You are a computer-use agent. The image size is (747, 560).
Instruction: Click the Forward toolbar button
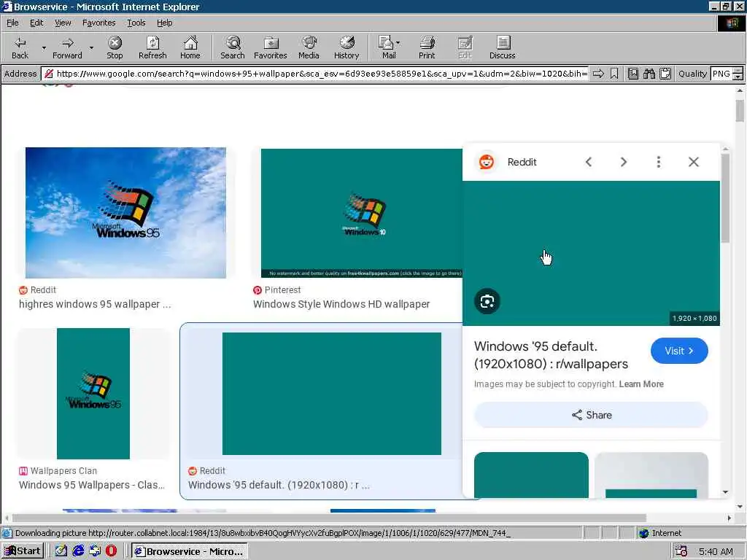(x=67, y=47)
